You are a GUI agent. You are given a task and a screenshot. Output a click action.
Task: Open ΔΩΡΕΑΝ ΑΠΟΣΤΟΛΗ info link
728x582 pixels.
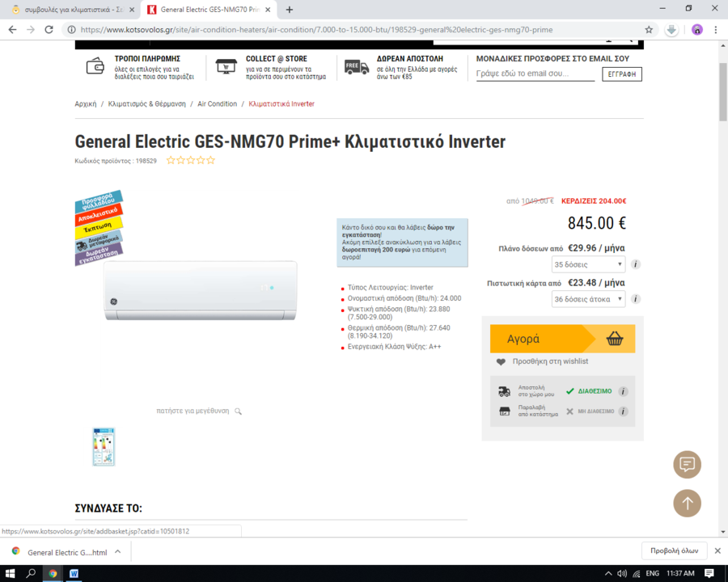pyautogui.click(x=409, y=59)
